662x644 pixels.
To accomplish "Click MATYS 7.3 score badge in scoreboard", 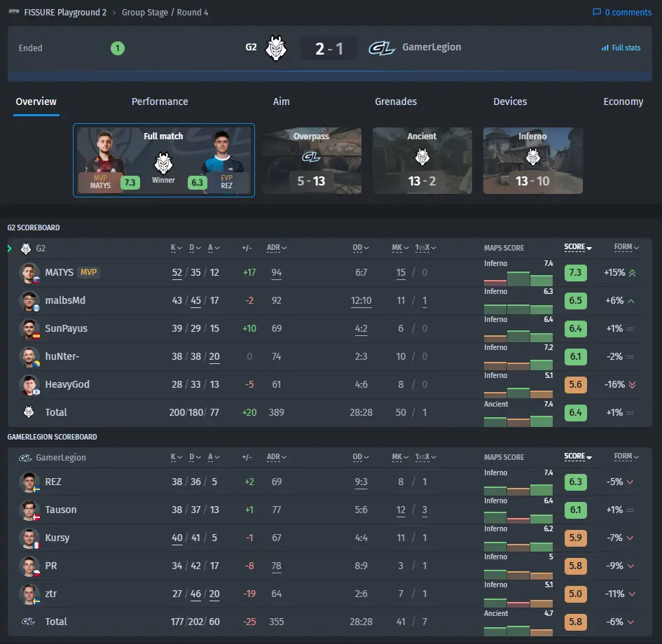I will click(x=575, y=272).
